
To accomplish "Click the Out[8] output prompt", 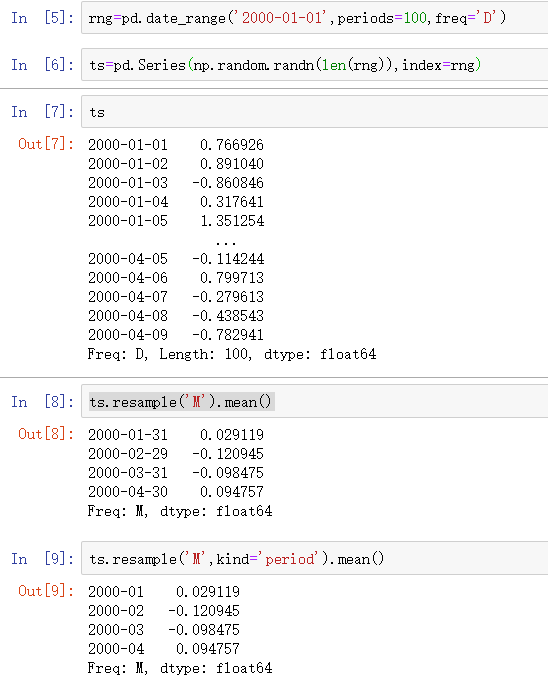I will 46,434.
